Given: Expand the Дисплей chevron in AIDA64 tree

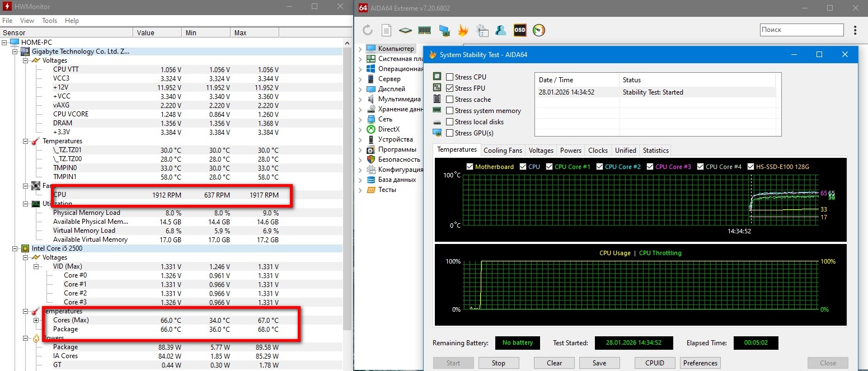Looking at the screenshot, I should pos(360,89).
